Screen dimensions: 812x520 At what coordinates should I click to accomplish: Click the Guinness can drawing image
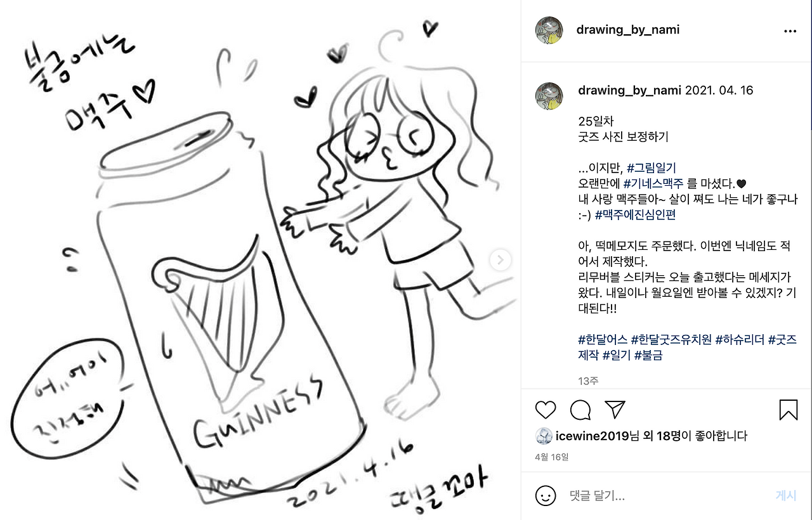click(260, 260)
